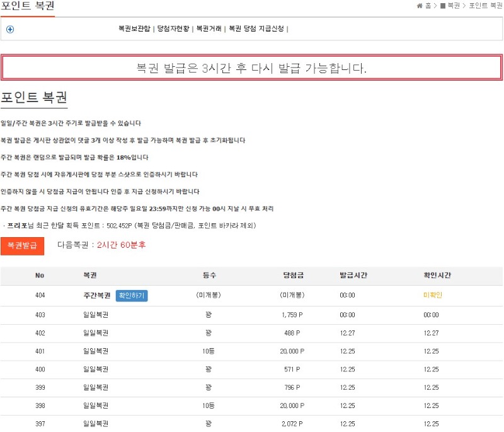
Task: Select the 주간복권 entry in row 404
Action: pos(96,295)
